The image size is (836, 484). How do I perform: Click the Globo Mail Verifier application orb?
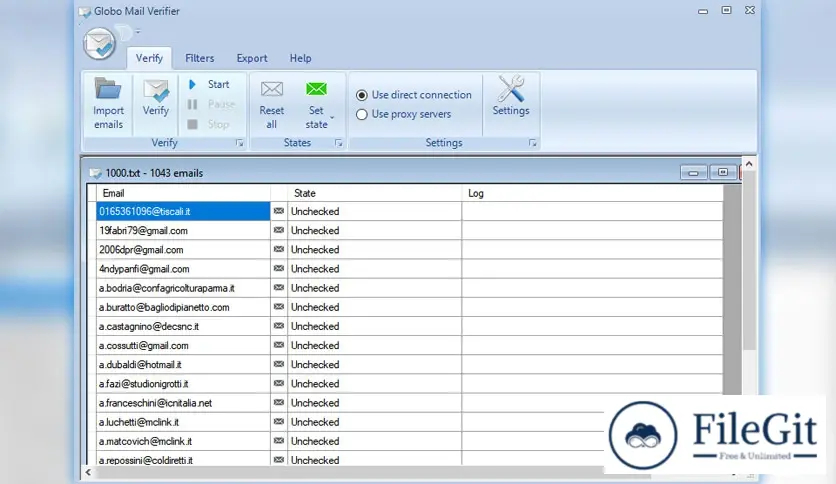99,43
